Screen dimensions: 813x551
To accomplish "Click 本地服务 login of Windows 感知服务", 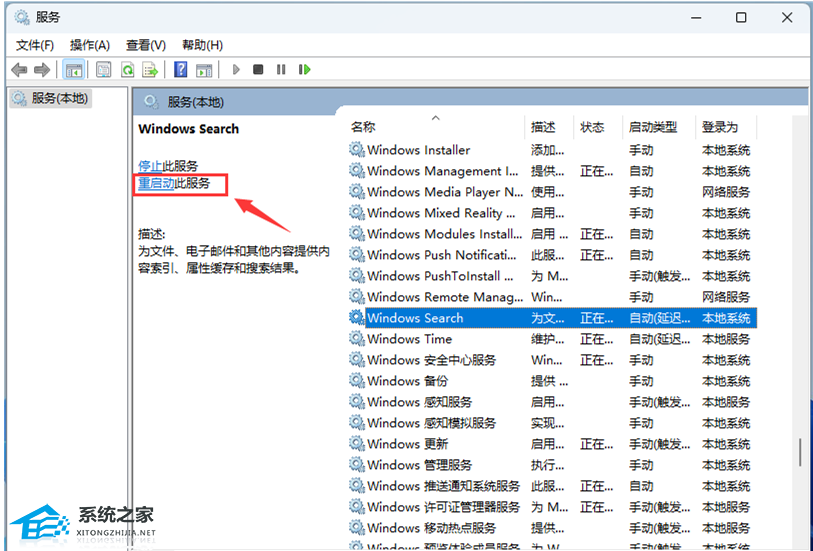I will (x=726, y=402).
